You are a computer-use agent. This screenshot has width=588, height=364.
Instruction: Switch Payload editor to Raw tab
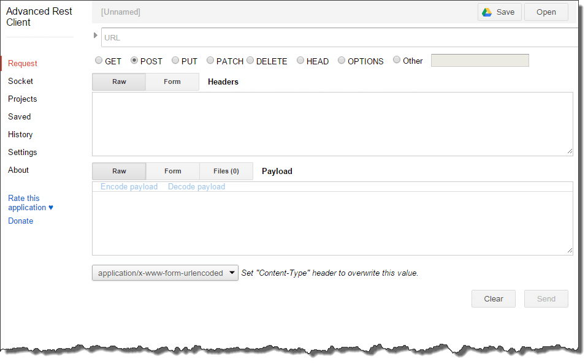tap(119, 172)
